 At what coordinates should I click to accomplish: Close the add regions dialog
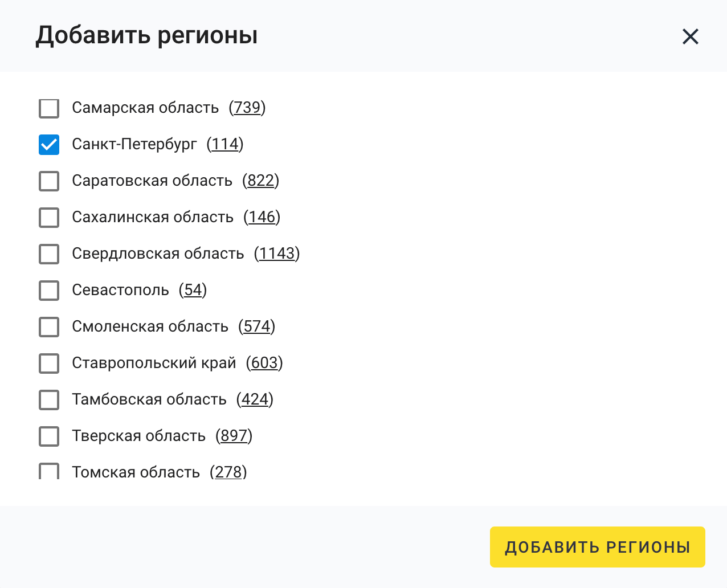(690, 37)
